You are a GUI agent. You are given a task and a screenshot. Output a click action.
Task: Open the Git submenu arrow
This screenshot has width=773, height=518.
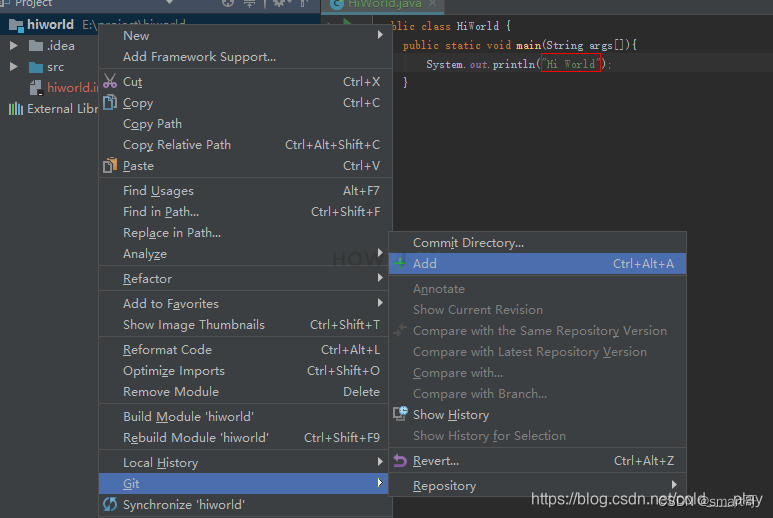[380, 483]
